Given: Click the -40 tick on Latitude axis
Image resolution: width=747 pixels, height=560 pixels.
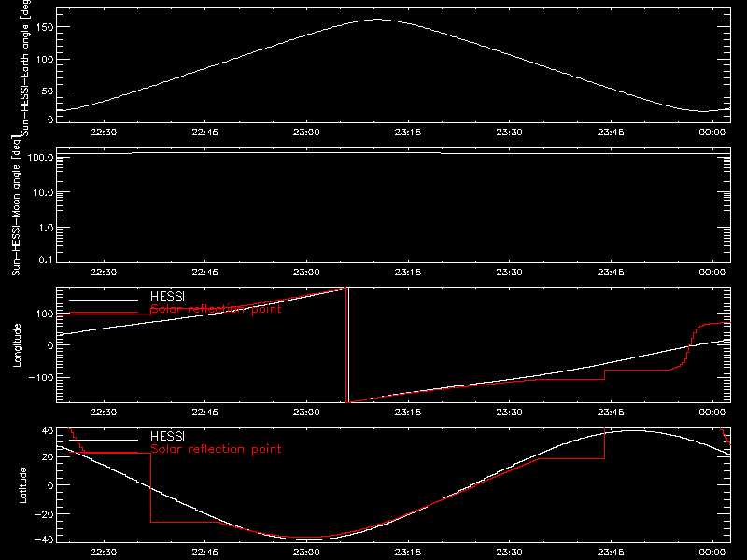Looking at the screenshot, I should point(44,540).
